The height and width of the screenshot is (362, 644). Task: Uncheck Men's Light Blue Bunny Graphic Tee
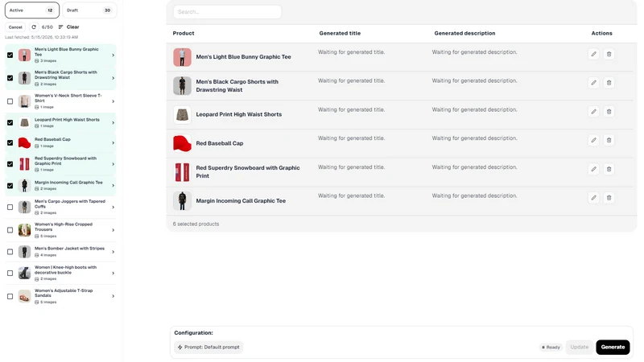click(10, 55)
